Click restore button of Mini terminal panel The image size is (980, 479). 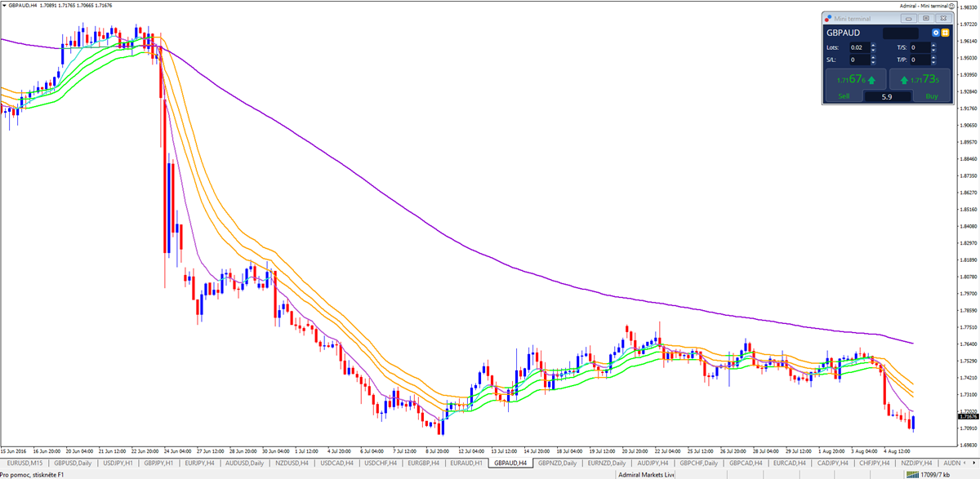tap(926, 18)
